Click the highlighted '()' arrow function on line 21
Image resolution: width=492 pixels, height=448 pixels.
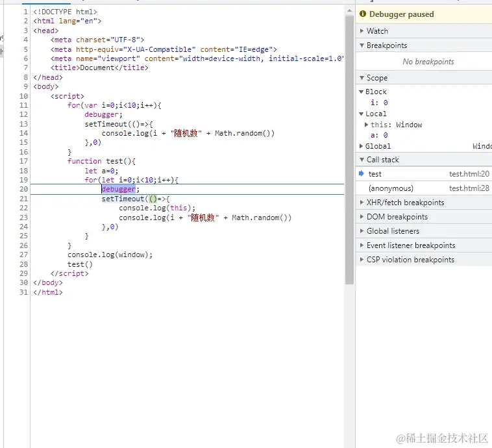(x=153, y=199)
